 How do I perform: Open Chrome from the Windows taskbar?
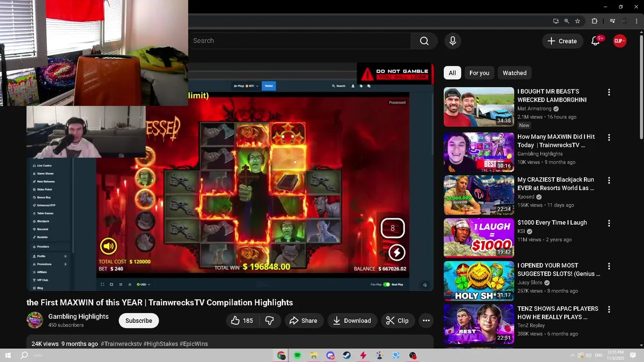(x=281, y=355)
